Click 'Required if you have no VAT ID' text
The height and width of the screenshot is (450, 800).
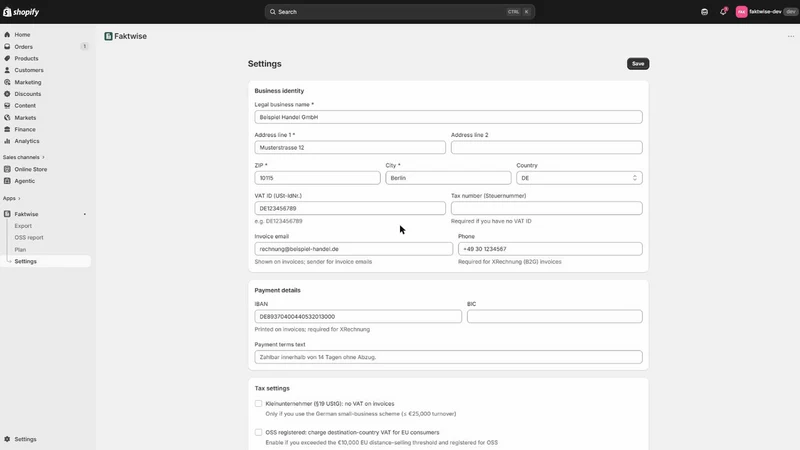(x=491, y=221)
